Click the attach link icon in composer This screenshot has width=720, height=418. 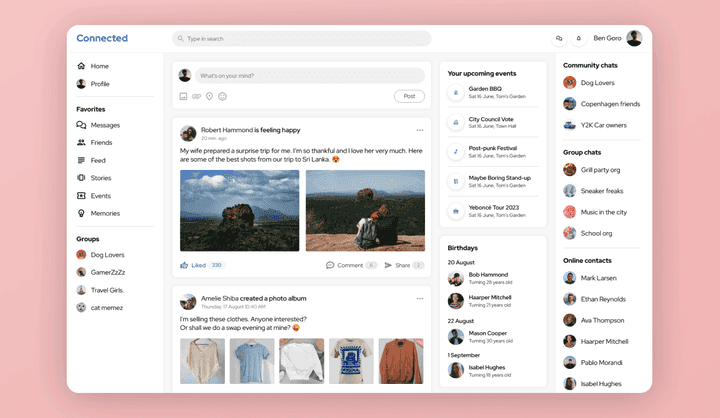click(197, 97)
